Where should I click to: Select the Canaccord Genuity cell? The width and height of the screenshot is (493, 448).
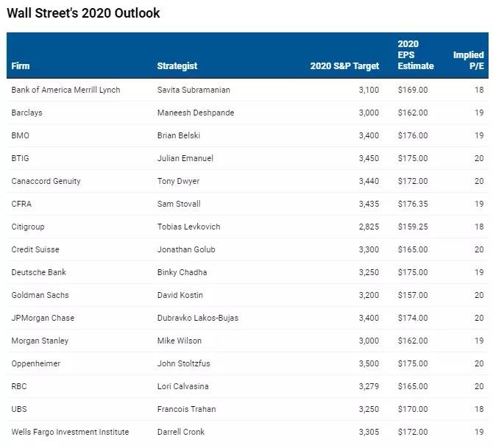click(x=46, y=182)
